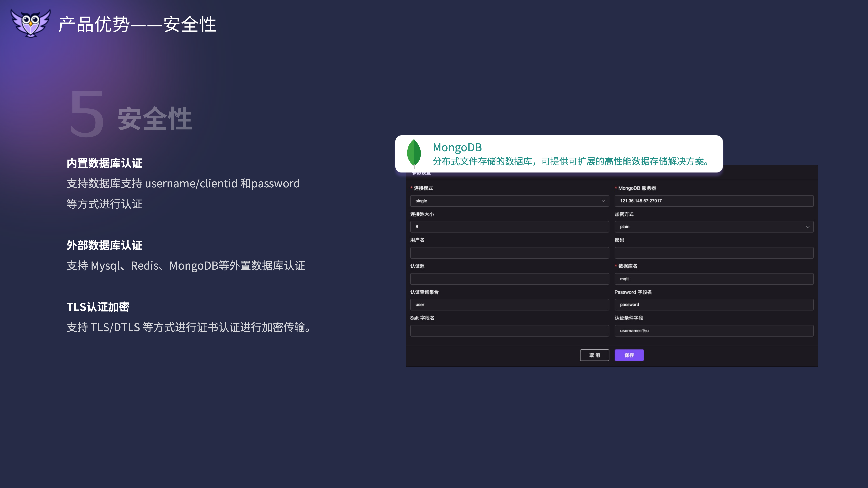Image resolution: width=868 pixels, height=488 pixels.
Task: Click the TLS认证加密 heading
Action: coord(98,307)
